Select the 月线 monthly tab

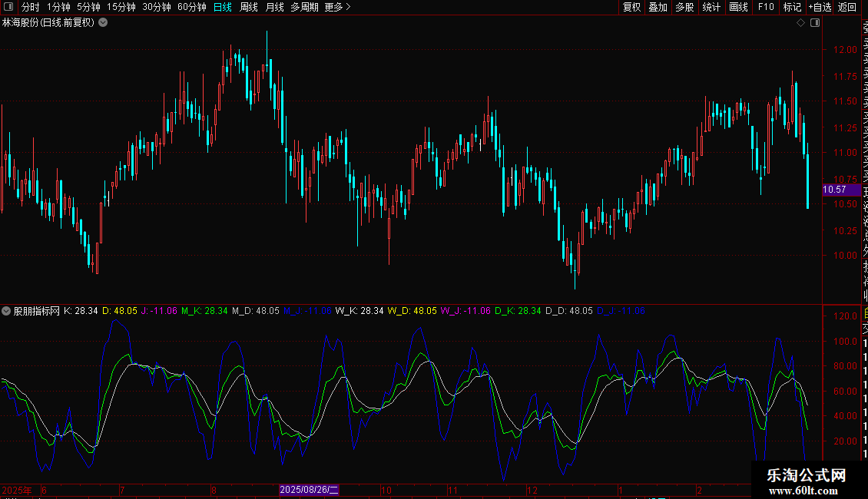(274, 8)
